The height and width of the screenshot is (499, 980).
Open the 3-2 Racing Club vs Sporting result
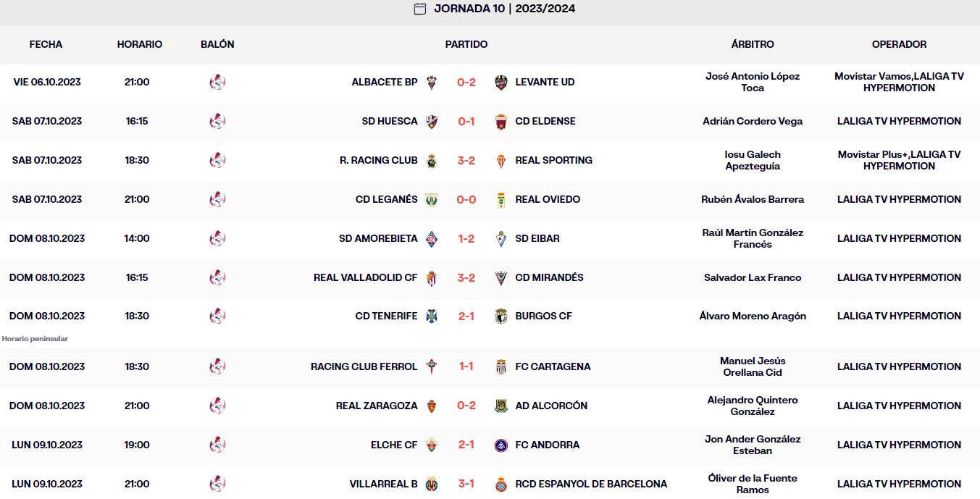point(466,161)
